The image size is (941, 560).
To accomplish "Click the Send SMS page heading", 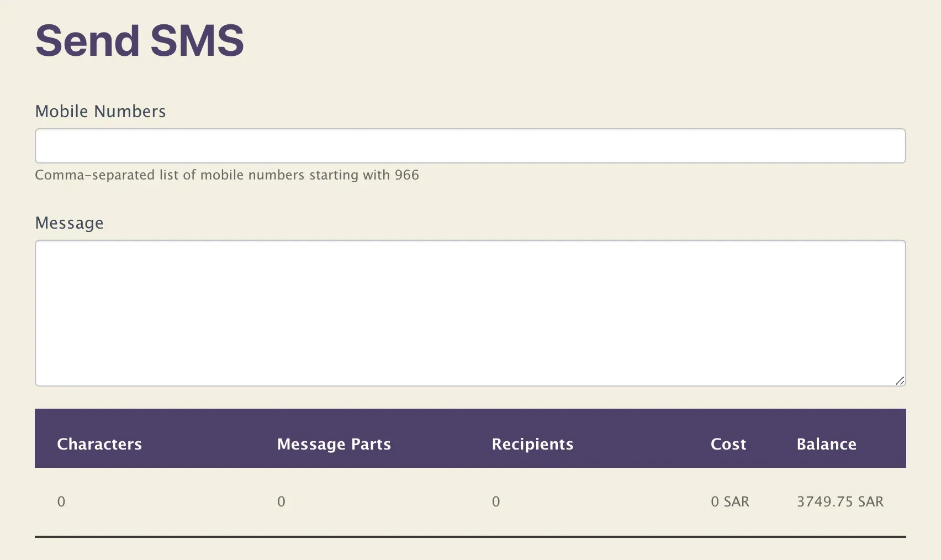I will [x=140, y=40].
